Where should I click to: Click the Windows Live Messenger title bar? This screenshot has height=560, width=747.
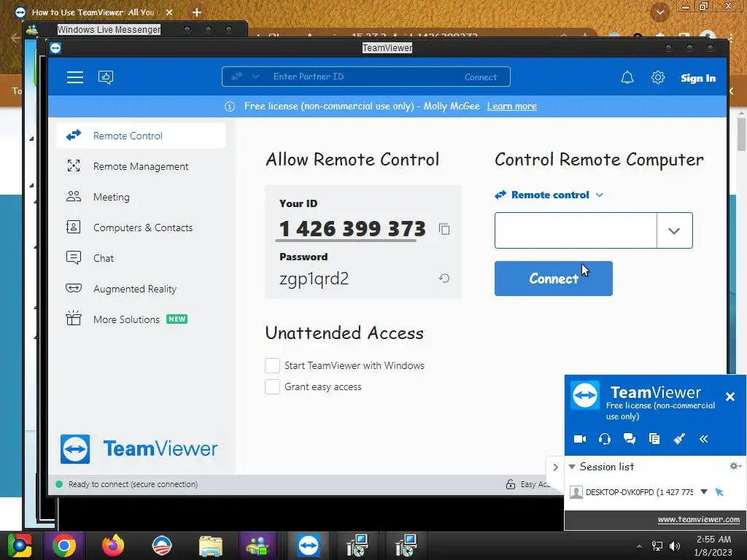[109, 29]
